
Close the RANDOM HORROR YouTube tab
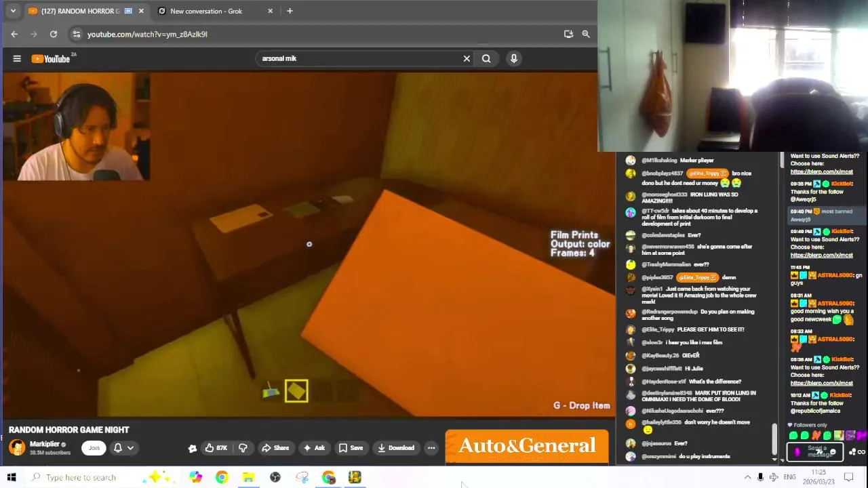click(141, 11)
